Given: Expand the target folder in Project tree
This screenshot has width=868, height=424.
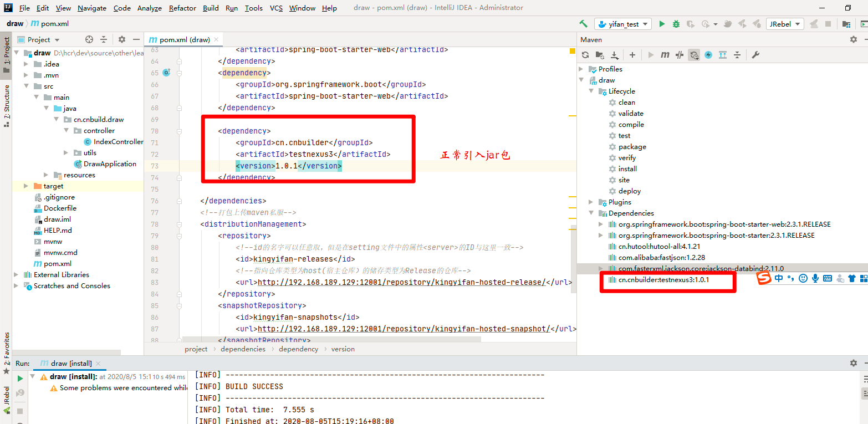Looking at the screenshot, I should tap(26, 186).
